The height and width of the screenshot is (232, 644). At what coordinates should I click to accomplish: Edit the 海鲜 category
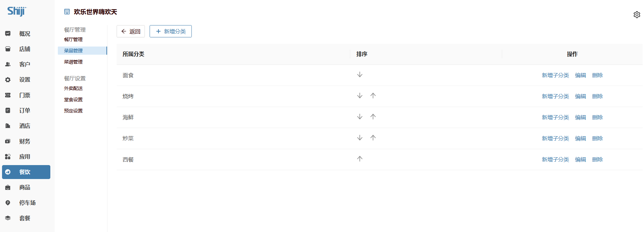580,118
